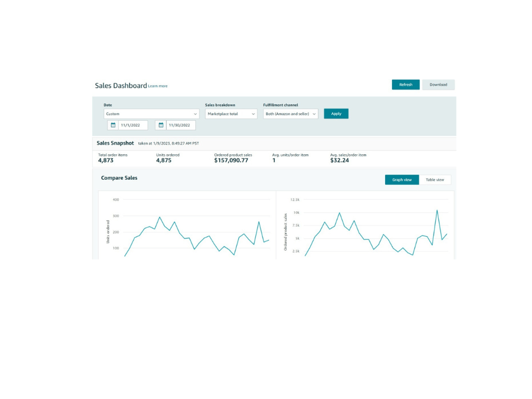Click the Sales Dashboard title
Viewport: 532px width, 399px height.
[121, 86]
